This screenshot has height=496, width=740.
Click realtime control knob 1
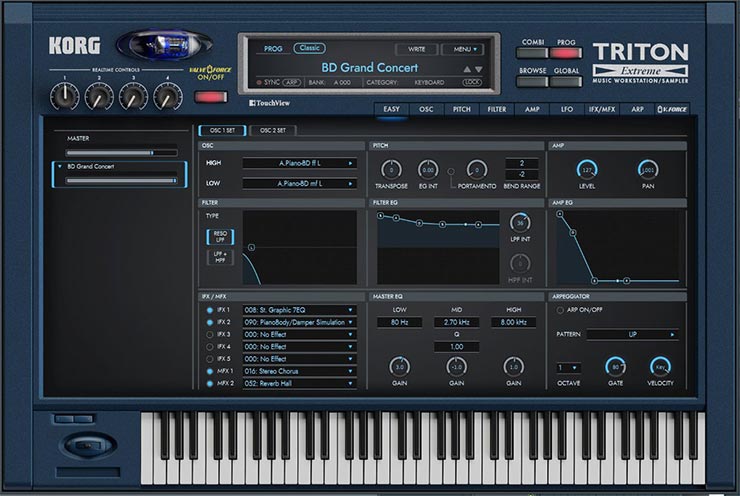click(x=64, y=96)
